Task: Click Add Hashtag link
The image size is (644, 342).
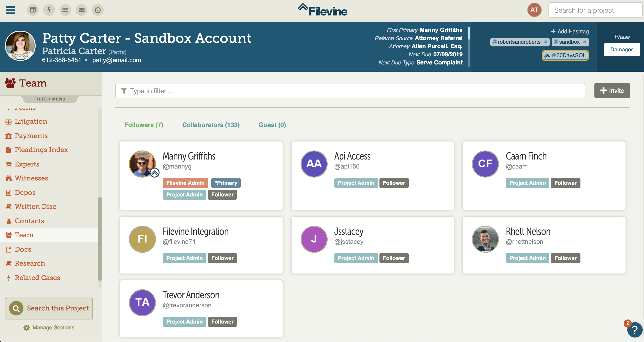Action: (x=570, y=31)
